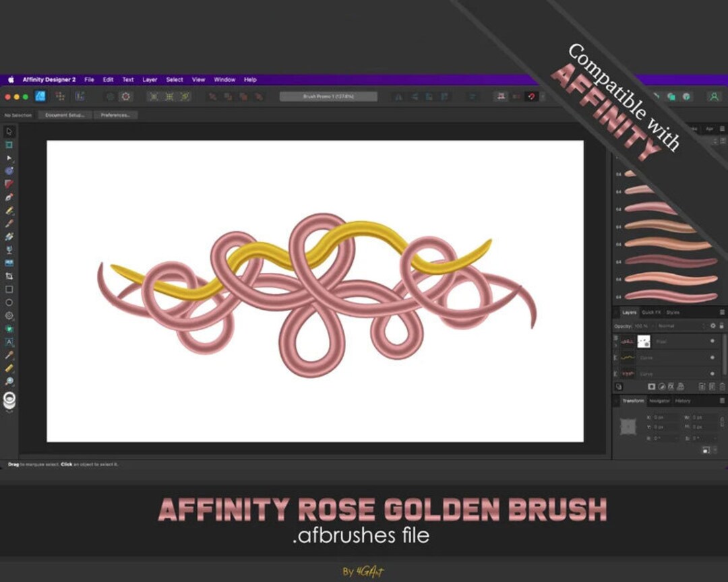
Task: Select the Pencil tool
Action: point(9,210)
